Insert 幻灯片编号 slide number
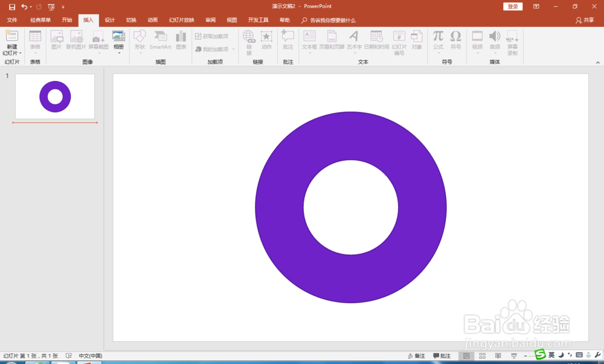This screenshot has width=604, height=364. (x=399, y=42)
